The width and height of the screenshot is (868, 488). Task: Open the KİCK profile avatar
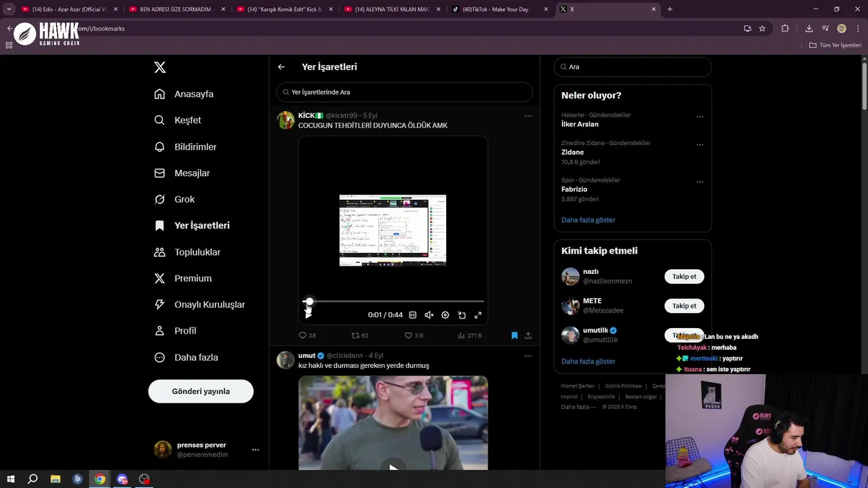point(285,120)
